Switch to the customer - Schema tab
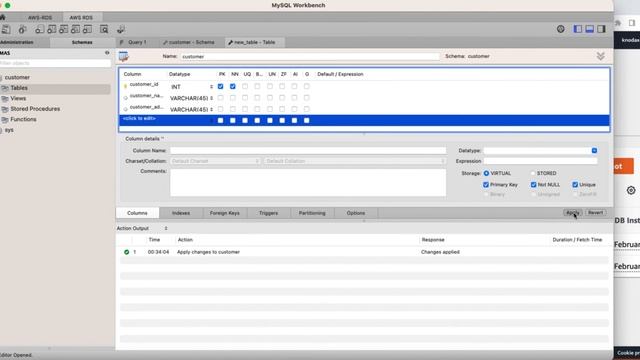Screen dimensions: 640x360 click(x=191, y=42)
